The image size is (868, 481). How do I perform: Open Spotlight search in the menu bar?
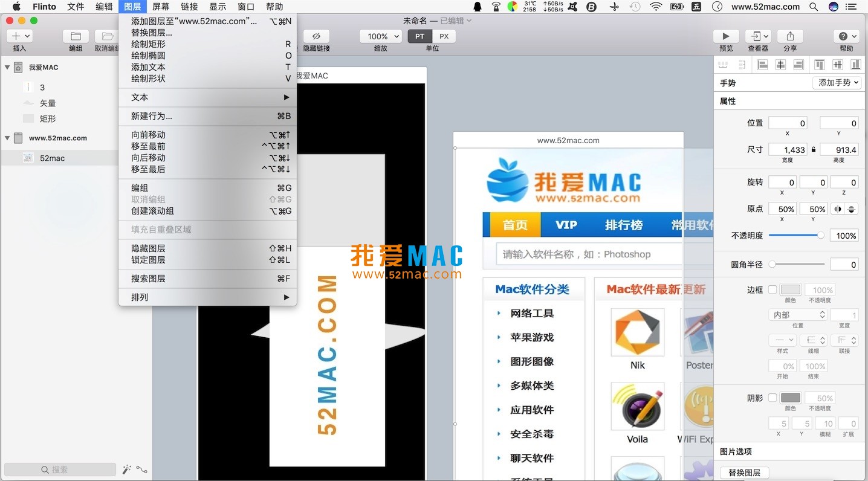814,7
